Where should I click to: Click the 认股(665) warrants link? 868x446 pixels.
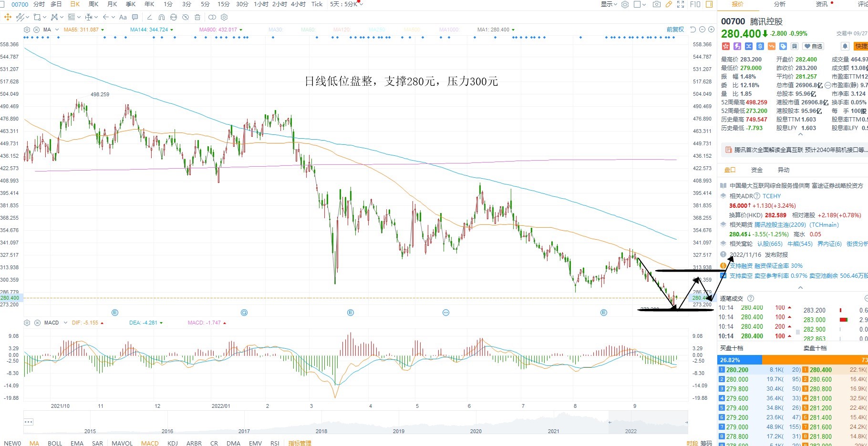click(770, 244)
